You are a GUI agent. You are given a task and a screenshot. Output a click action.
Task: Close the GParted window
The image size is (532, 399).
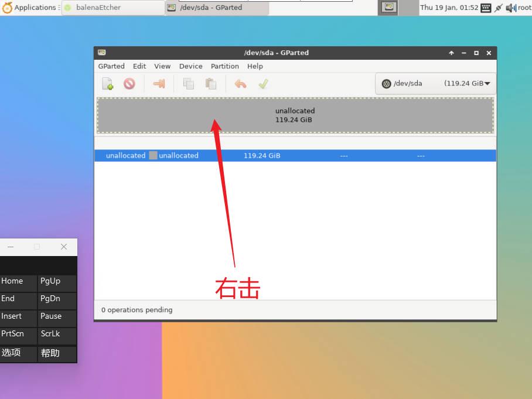click(489, 53)
